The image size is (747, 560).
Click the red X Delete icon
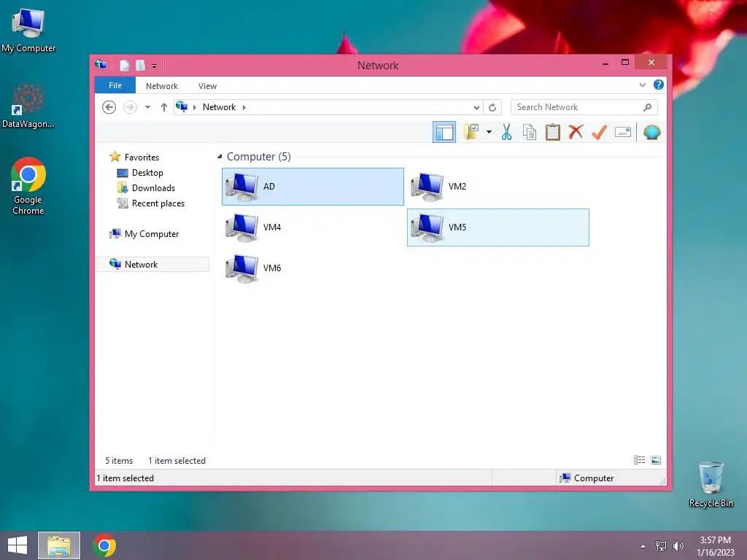pos(576,132)
